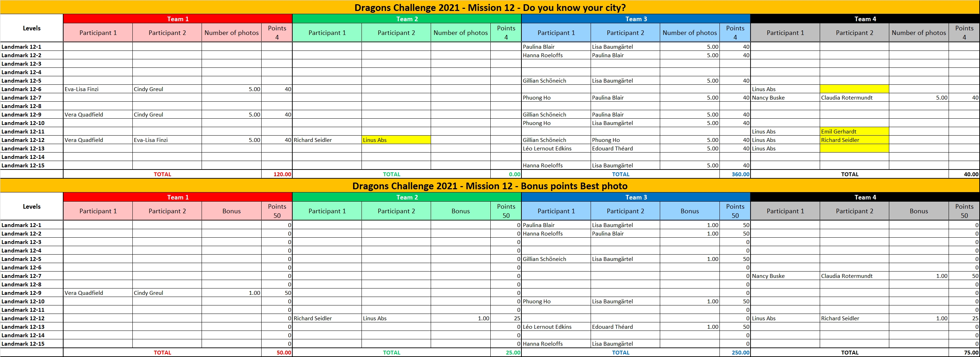
Task: Select Team 1 total cell showing 120.00
Action: [276, 174]
